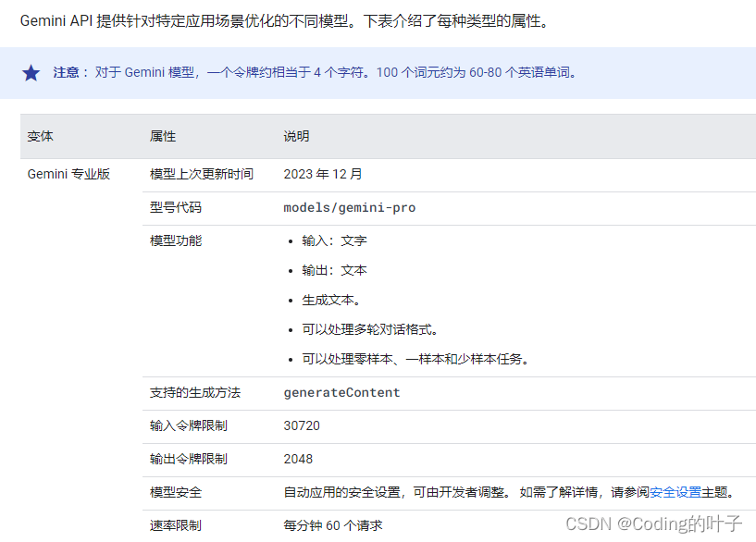The image size is (756, 542).
Task: Click the 2048 value
Action: pyautogui.click(x=298, y=459)
